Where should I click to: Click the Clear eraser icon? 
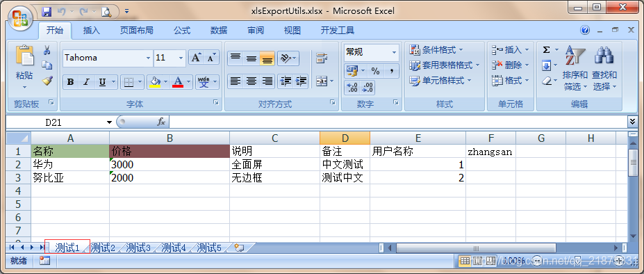[546, 81]
